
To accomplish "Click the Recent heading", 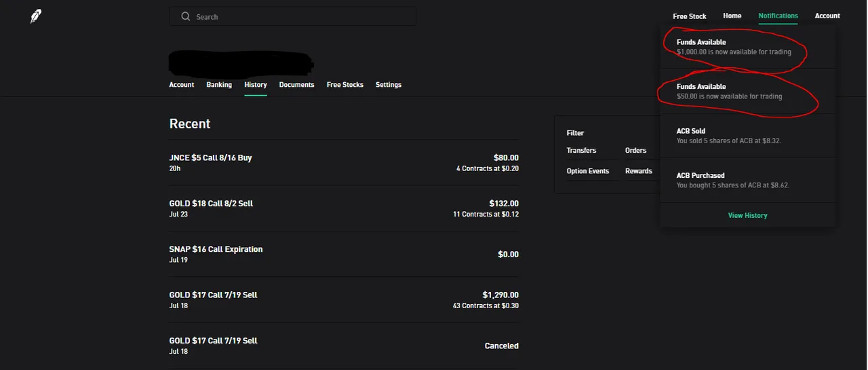I will coord(190,124).
